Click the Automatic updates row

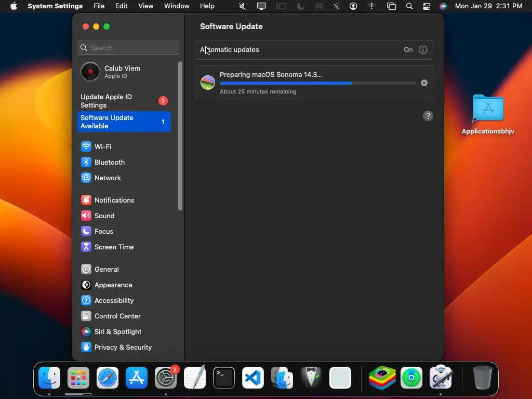[314, 50]
